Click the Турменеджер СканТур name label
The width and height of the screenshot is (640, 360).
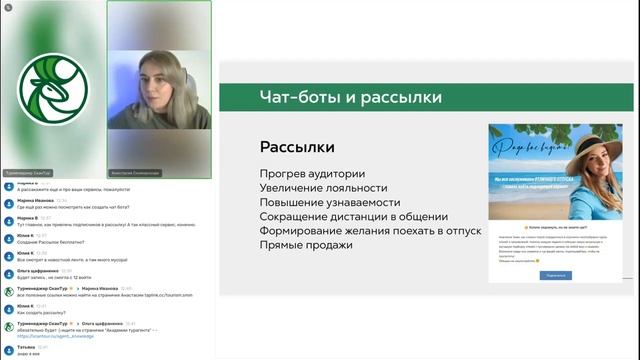tap(28, 173)
